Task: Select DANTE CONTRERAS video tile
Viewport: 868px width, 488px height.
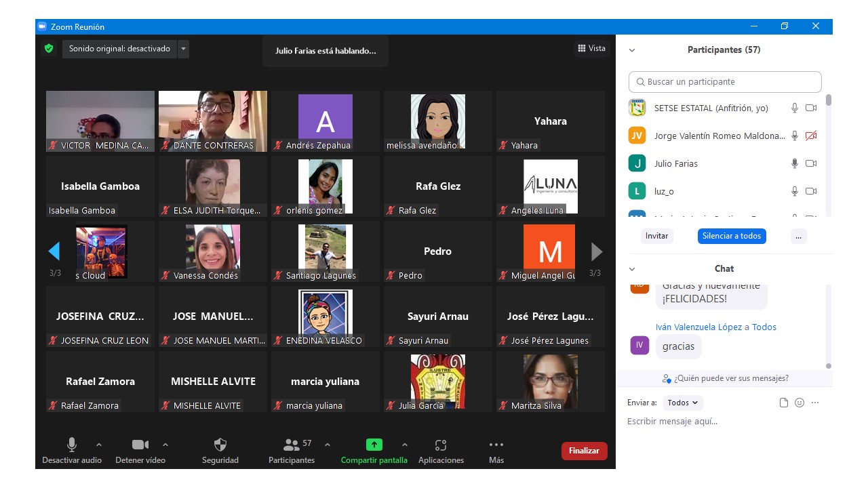Action: [x=213, y=121]
